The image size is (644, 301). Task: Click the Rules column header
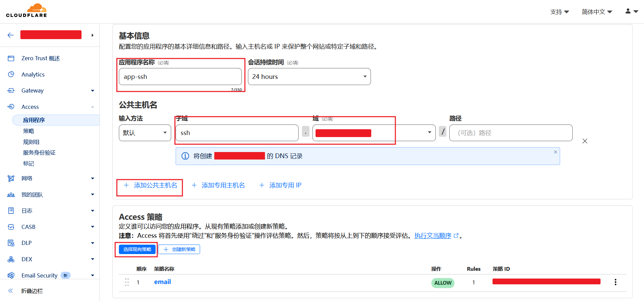(x=473, y=269)
